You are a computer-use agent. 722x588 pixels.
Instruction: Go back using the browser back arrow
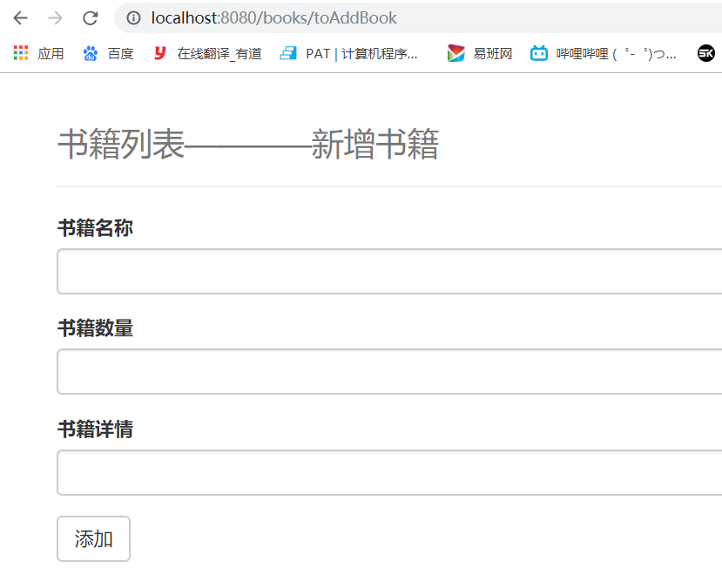tap(20, 18)
